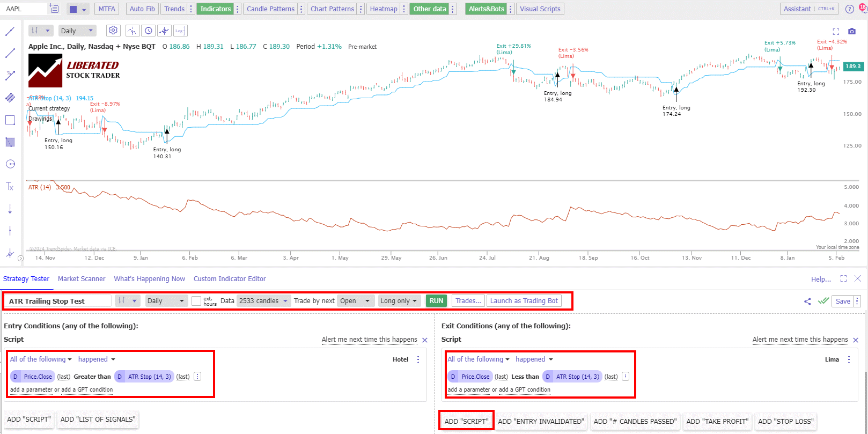Image resolution: width=868 pixels, height=434 pixels.
Task: Enter fullscreen chart mode
Action: (x=836, y=32)
